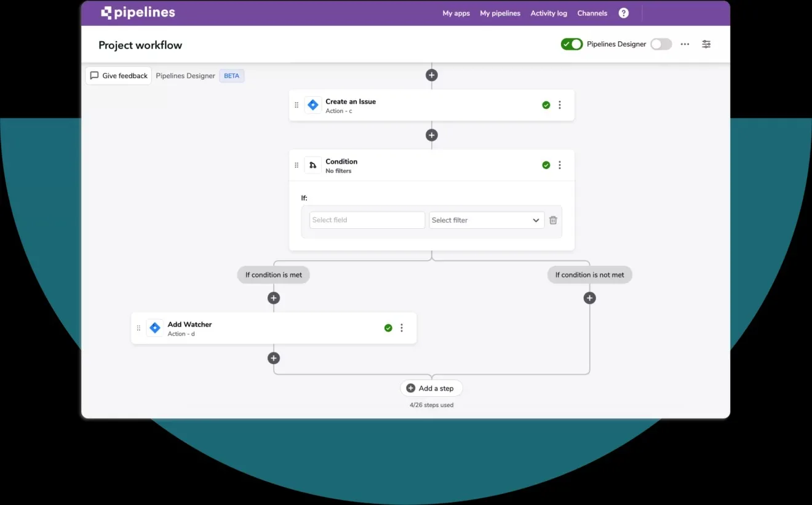Click green check status on Create an Issue

point(546,105)
